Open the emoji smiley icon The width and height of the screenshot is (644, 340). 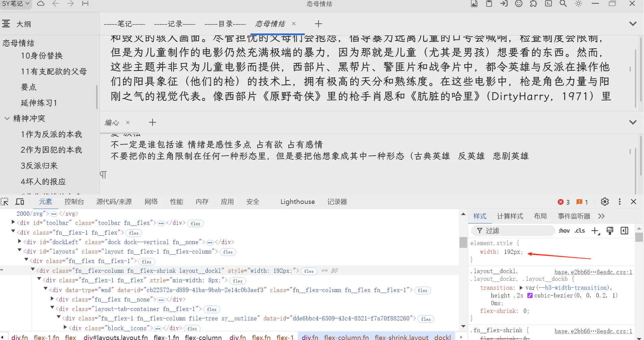coord(519,4)
